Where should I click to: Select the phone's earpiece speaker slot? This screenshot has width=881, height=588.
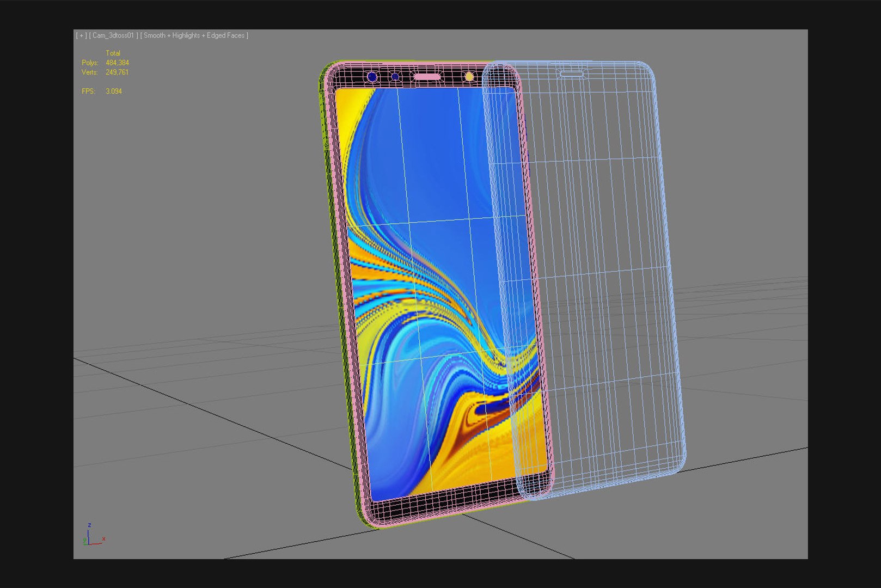(x=427, y=77)
